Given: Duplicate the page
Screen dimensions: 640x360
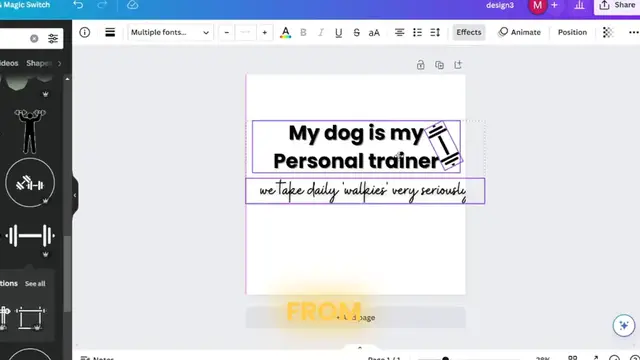Looking at the screenshot, I should tap(439, 65).
